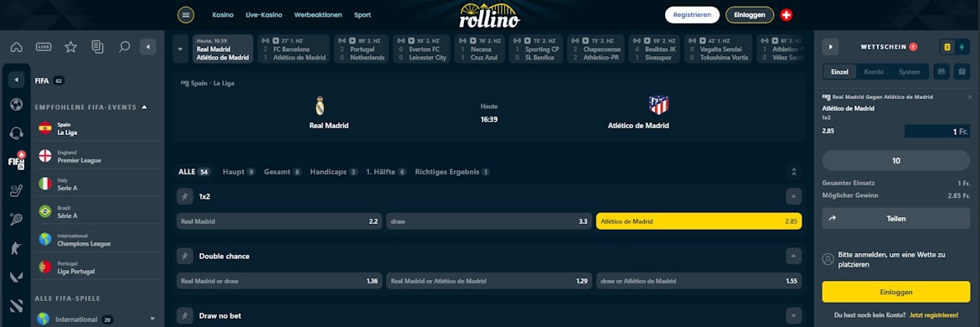The image size is (980, 327).
Task: Open favorites star icon
Action: tap(70, 47)
